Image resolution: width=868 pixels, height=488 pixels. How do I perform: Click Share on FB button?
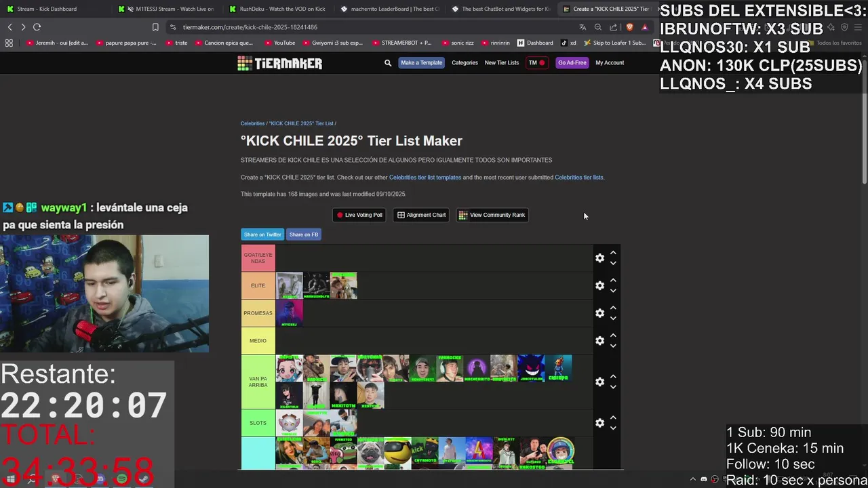[304, 235]
